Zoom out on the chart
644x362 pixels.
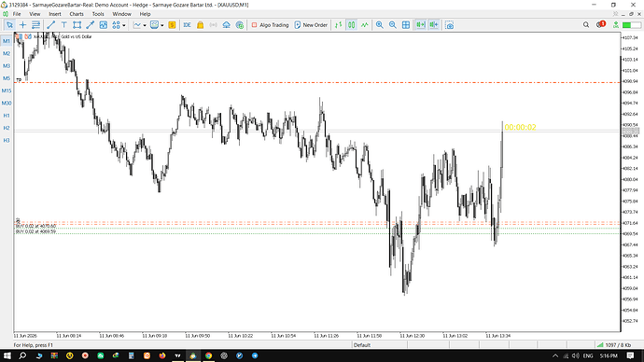pos(393,25)
